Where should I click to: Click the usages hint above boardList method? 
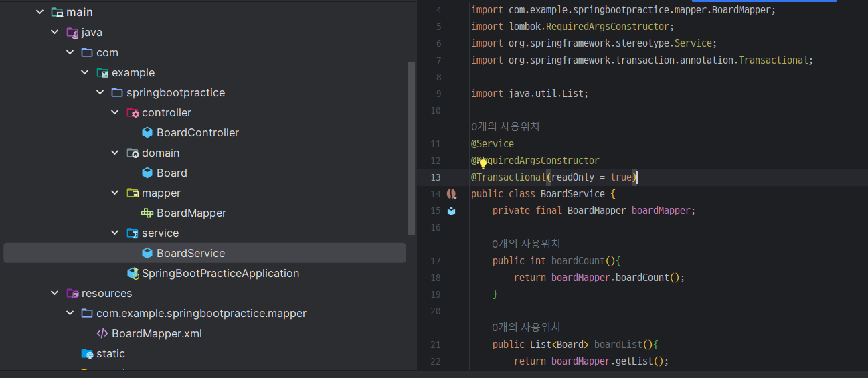527,327
